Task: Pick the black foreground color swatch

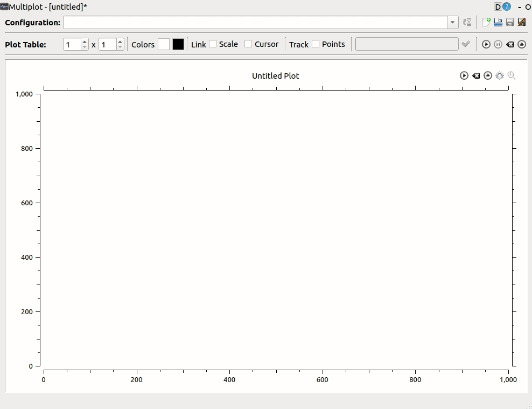Action: [x=178, y=44]
